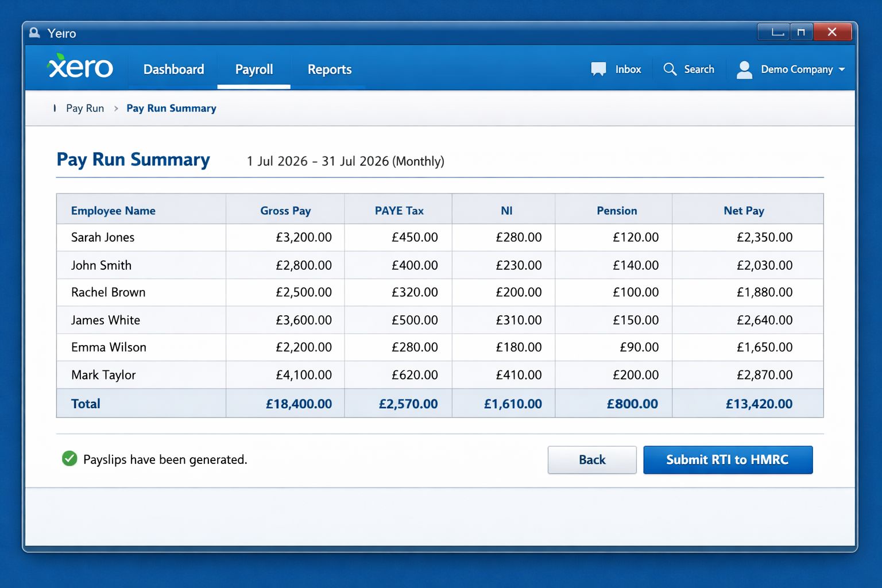Click the Gross Pay column header
Screen dimensions: 882x588
tap(285, 211)
